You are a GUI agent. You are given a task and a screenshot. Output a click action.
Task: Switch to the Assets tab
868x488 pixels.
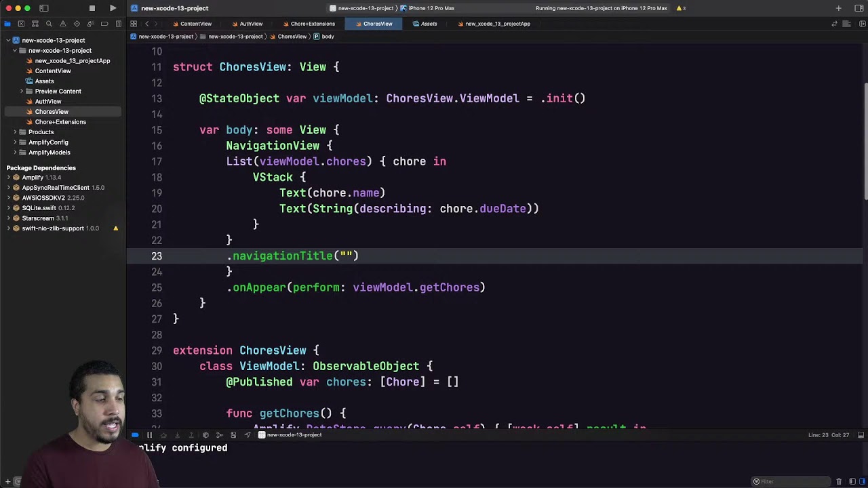click(425, 24)
